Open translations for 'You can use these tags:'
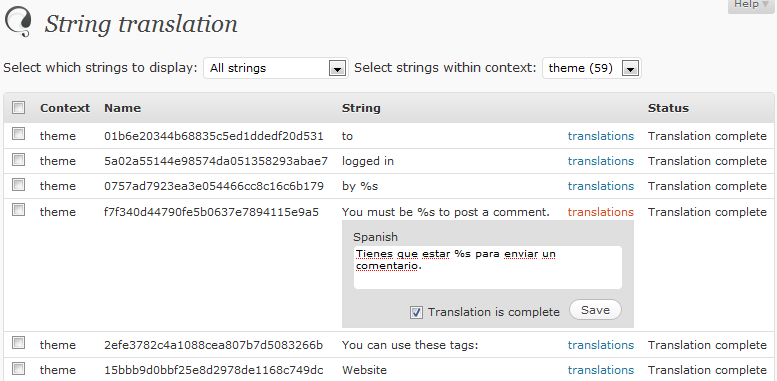Image resolution: width=777 pixels, height=381 pixels. (x=601, y=345)
